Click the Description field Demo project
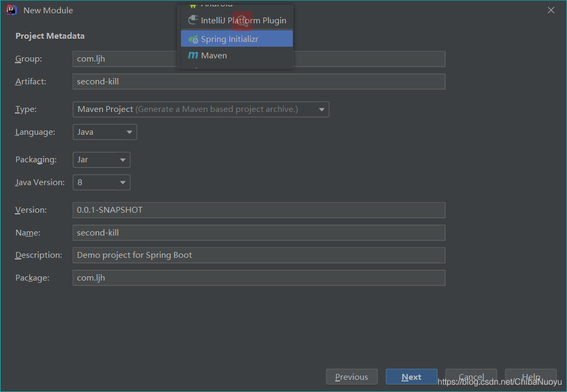The height and width of the screenshot is (392, 567). [x=259, y=255]
